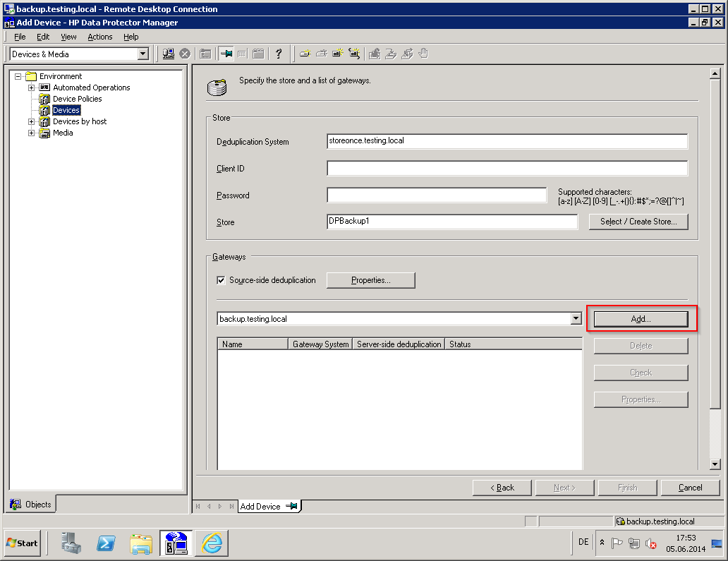Launch PowerShell from the taskbar

[106, 543]
